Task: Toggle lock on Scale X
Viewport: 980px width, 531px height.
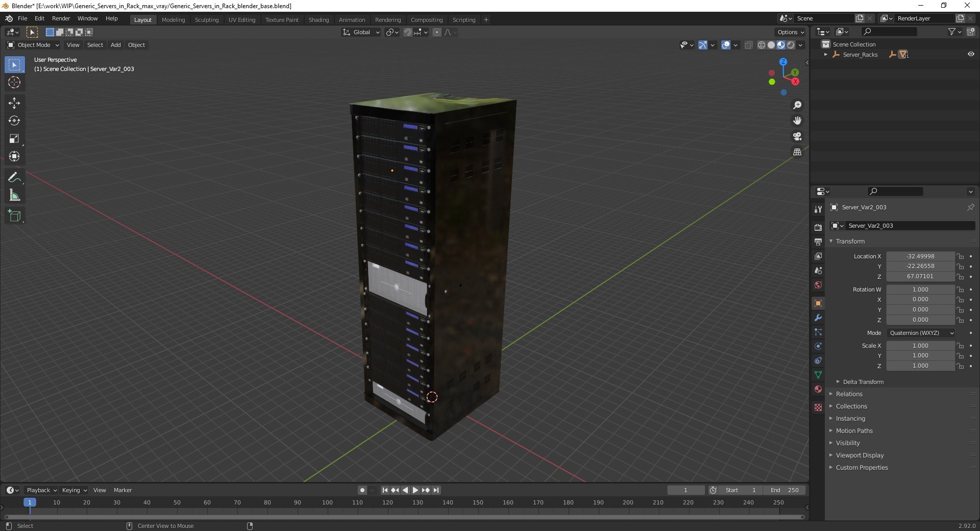Action: [960, 346]
